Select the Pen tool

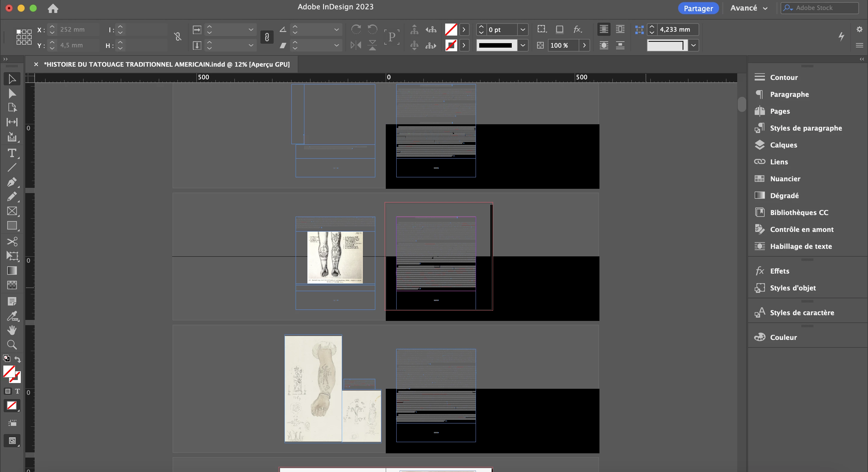tap(12, 182)
